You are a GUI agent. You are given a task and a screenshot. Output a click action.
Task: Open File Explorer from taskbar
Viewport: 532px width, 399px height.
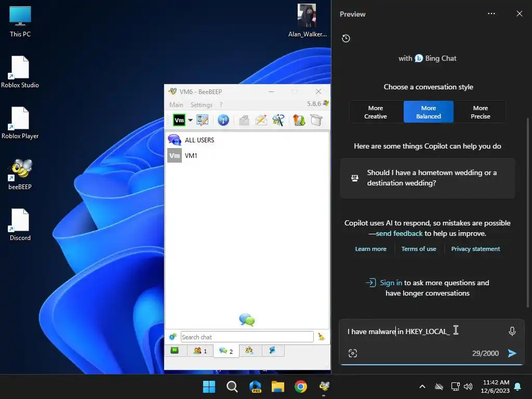tap(278, 387)
